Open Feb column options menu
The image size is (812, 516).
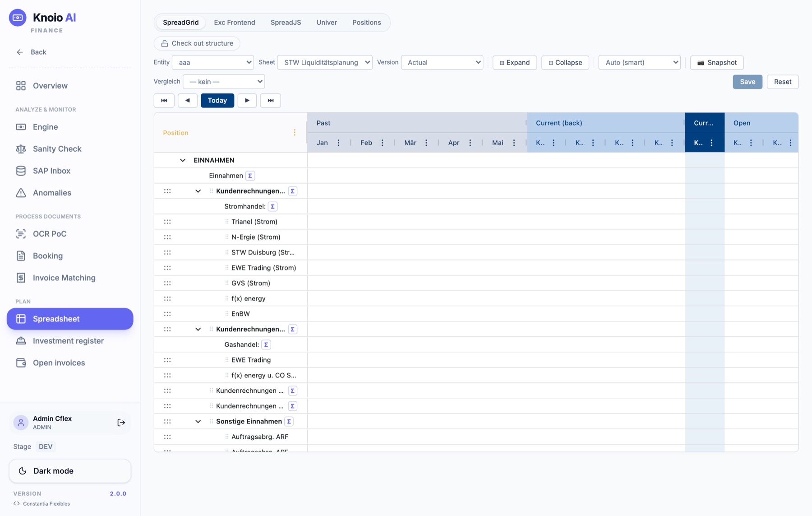pos(382,143)
